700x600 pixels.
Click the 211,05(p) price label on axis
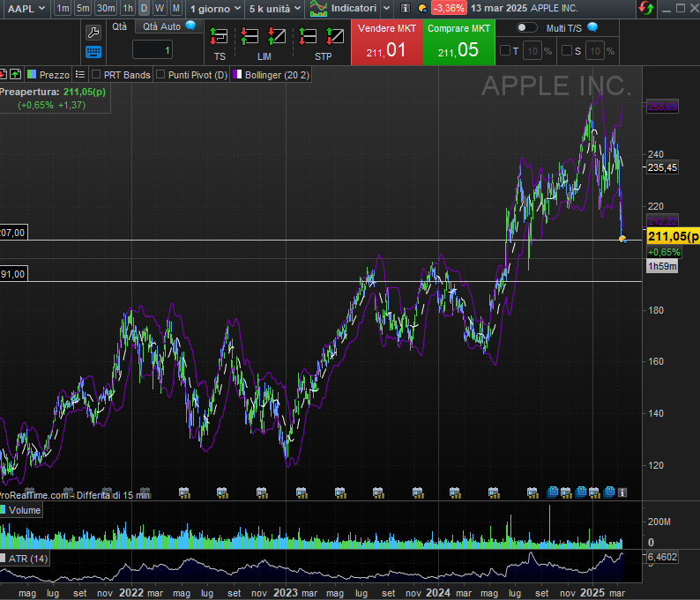tap(674, 236)
